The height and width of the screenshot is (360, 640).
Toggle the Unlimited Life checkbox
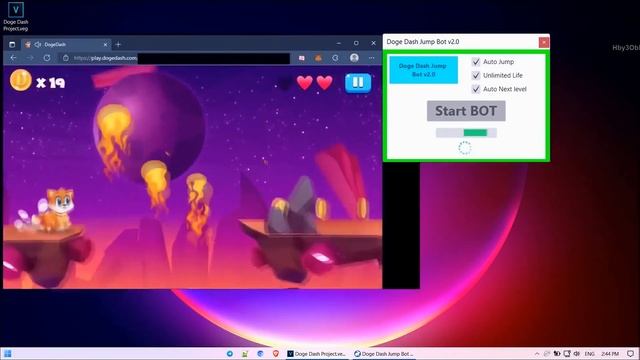point(476,75)
